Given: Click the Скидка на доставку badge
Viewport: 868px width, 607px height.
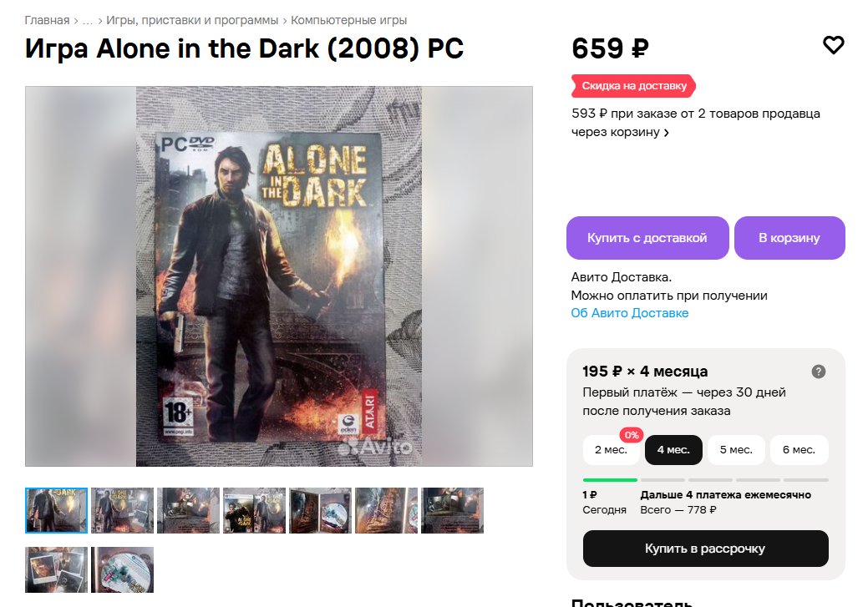Looking at the screenshot, I should click(633, 86).
